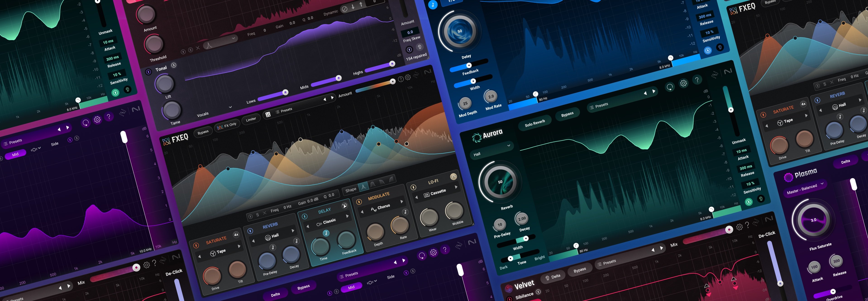This screenshot has width=868, height=301.
Task: Click the Delta button in Plasma
Action: point(845,162)
